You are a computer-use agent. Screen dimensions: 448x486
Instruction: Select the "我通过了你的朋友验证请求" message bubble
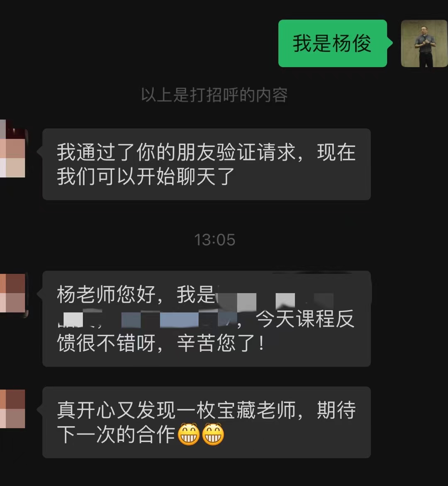(x=207, y=164)
